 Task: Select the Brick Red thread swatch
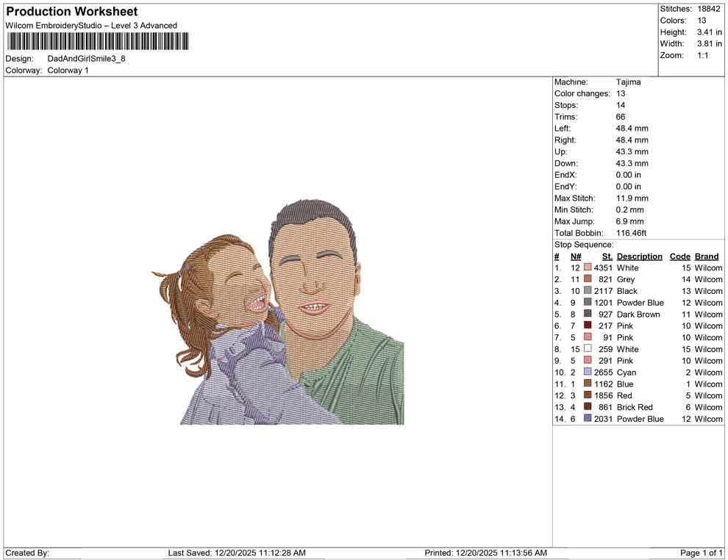pyautogui.click(x=588, y=406)
